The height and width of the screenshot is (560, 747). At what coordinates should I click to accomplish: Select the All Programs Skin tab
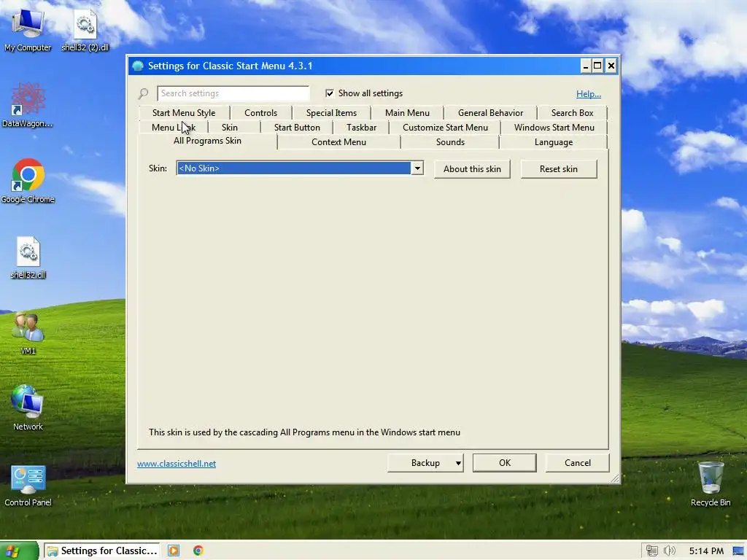207,141
